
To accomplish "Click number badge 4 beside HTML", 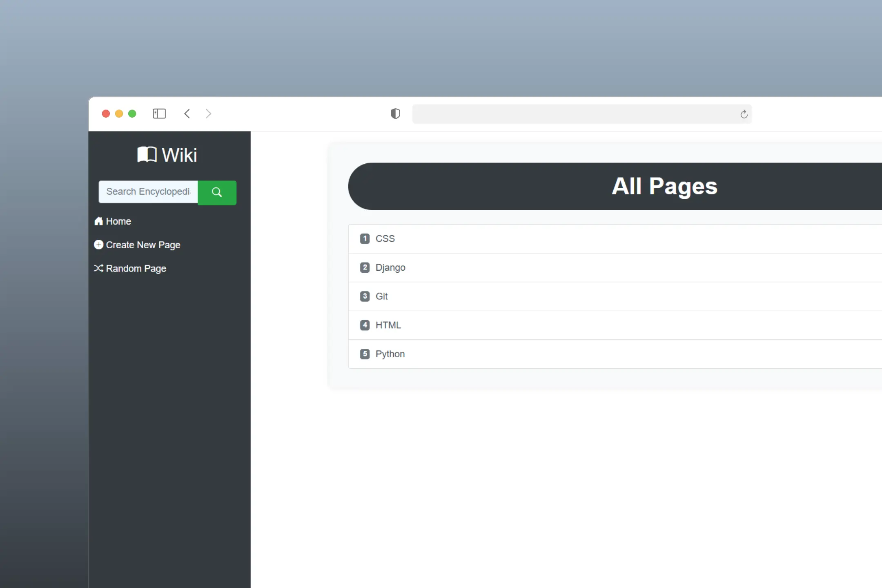I will click(x=365, y=325).
